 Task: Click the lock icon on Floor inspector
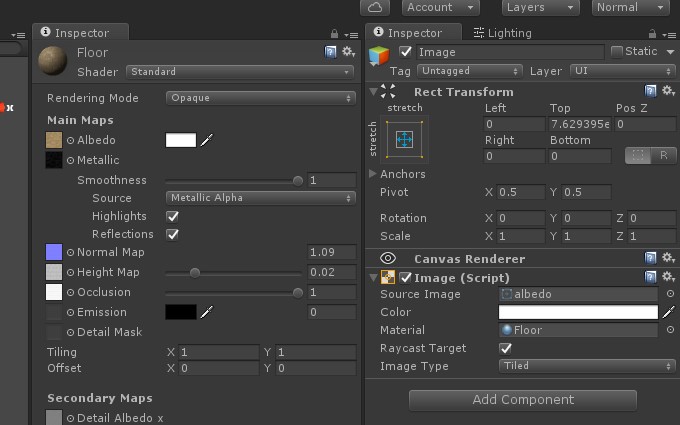tap(334, 33)
